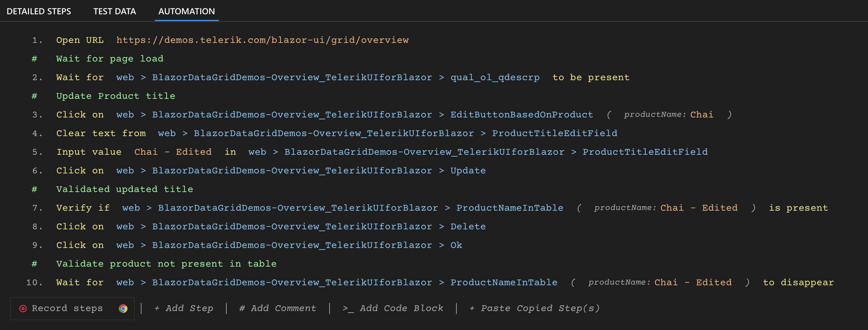Click the comment marker on Wait for page load
Image resolution: width=868 pixels, height=330 pixels.
(x=35, y=58)
